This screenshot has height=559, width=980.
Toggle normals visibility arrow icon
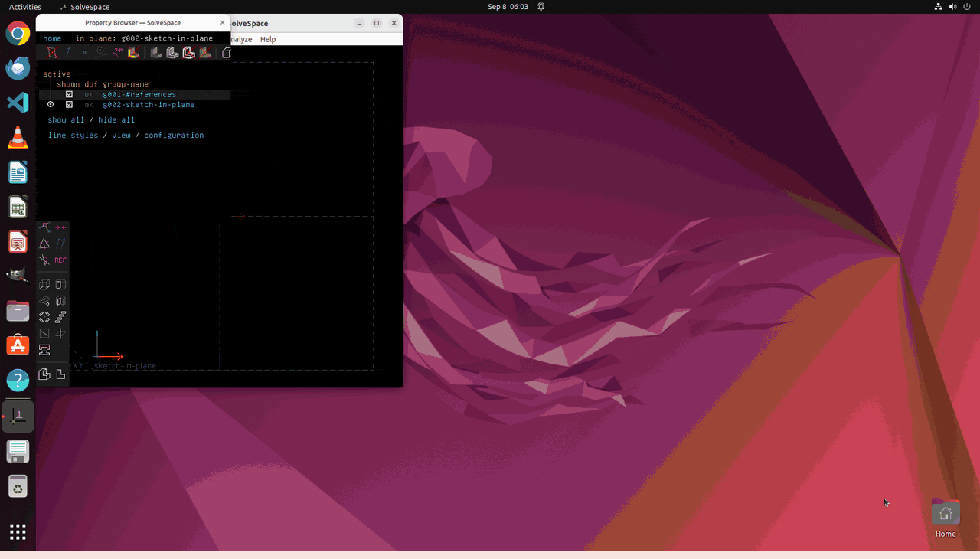click(68, 53)
